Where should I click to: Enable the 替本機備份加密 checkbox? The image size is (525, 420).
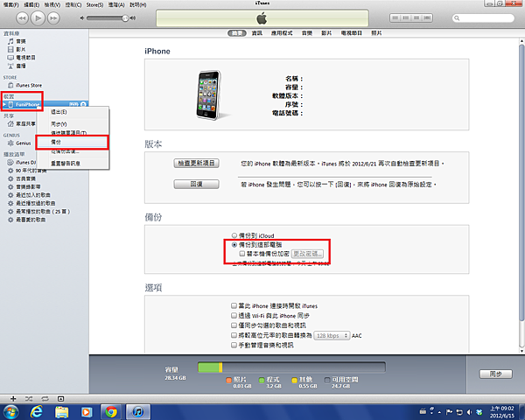pos(242,254)
